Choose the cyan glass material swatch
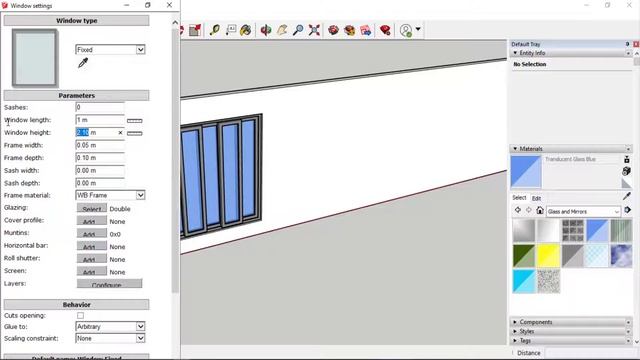This screenshot has width=640, height=360. pyautogui.click(x=524, y=281)
